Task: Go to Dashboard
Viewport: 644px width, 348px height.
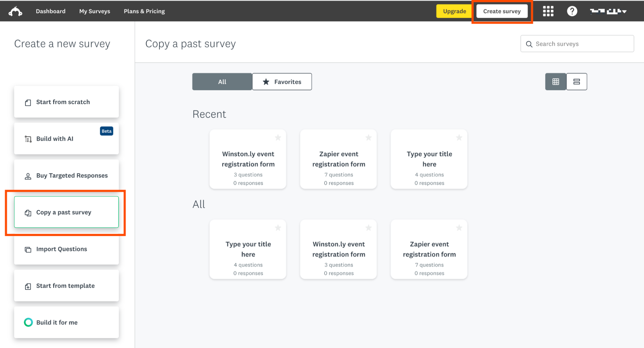Action: pyautogui.click(x=51, y=11)
